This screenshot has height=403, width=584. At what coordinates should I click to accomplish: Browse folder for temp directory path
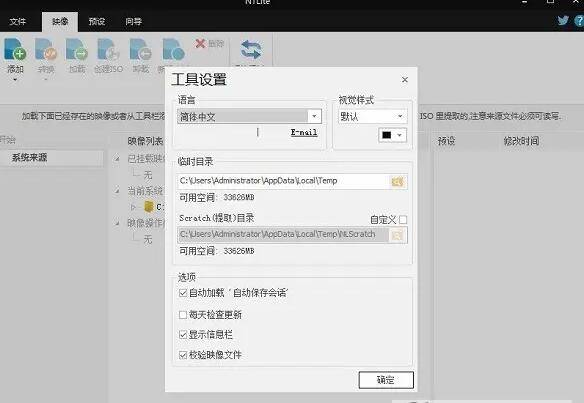[397, 182]
